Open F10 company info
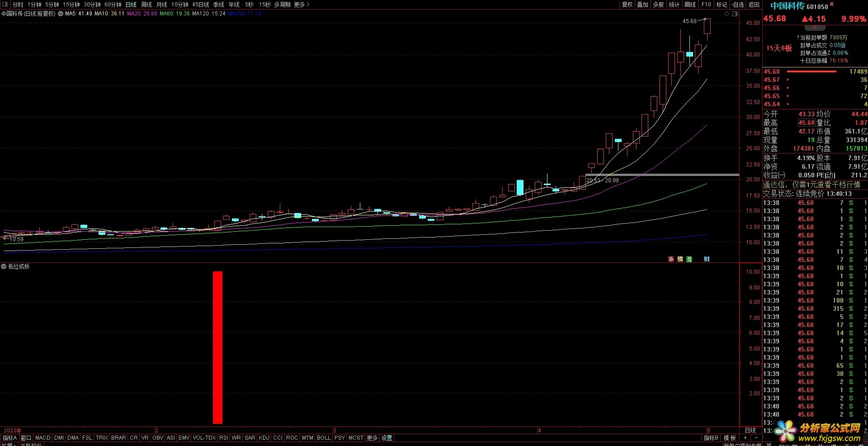The image size is (868, 446). [706, 5]
